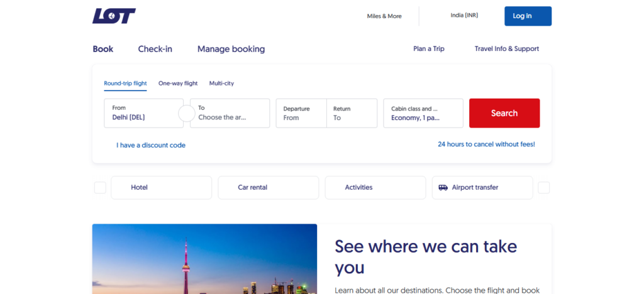Open the Miles & More link
Screen dimensions: 644x294
pos(384,16)
